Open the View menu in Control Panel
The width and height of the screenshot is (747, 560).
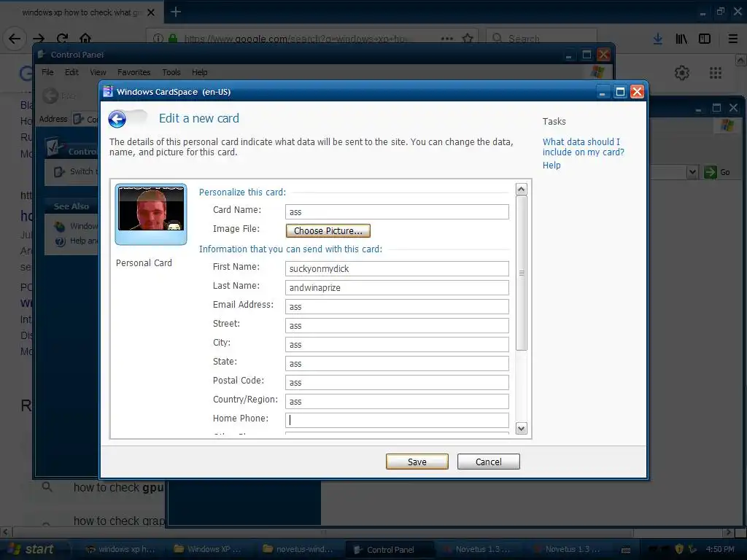point(98,72)
